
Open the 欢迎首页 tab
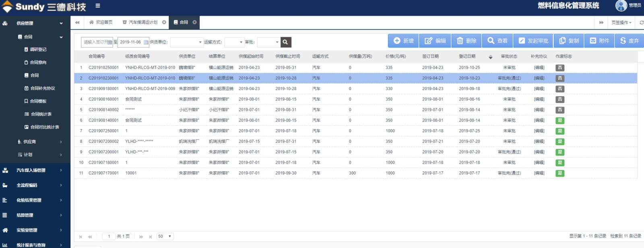(x=101, y=22)
